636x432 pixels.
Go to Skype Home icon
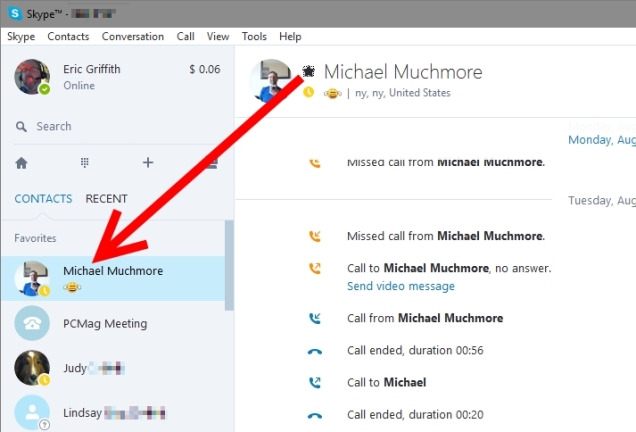[21, 163]
